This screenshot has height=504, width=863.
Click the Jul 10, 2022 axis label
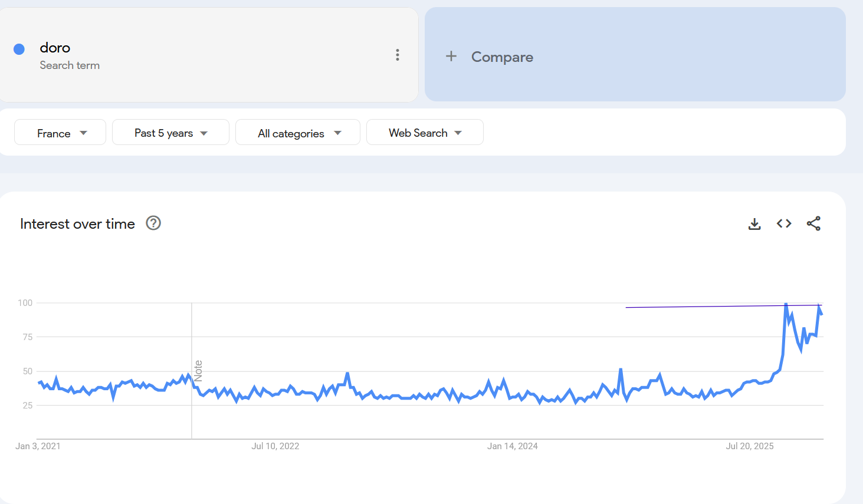pyautogui.click(x=275, y=446)
